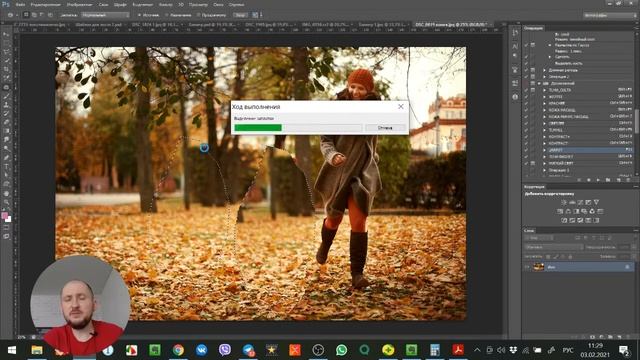Toggle dialog box for МЯГКИЙ СВЕТ action
This screenshot has width=640, height=360.
pos(533,163)
